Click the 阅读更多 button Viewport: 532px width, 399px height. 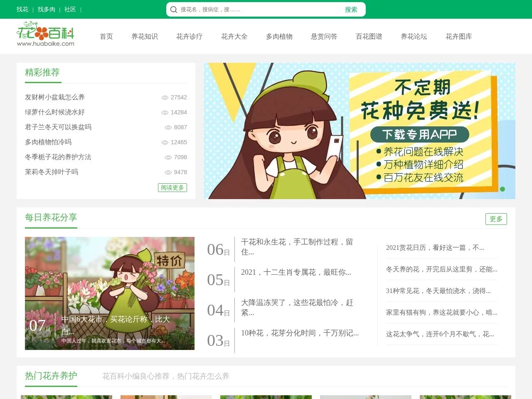point(172,187)
